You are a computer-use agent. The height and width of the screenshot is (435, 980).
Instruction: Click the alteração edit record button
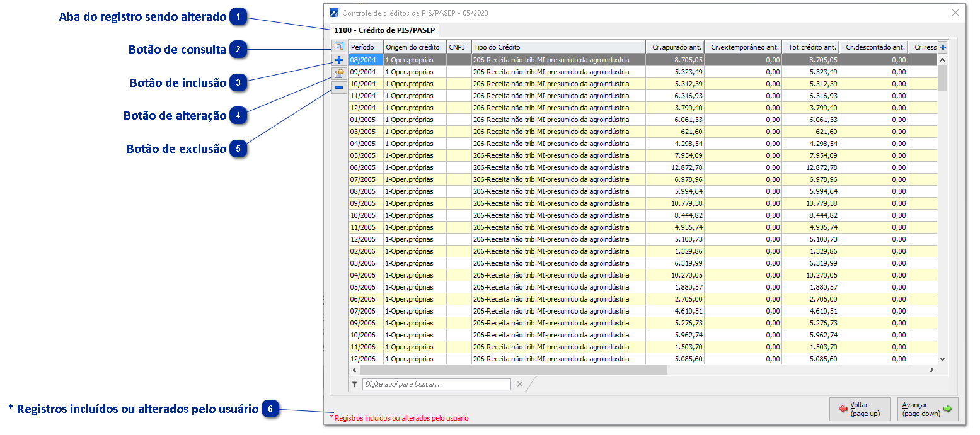(339, 74)
